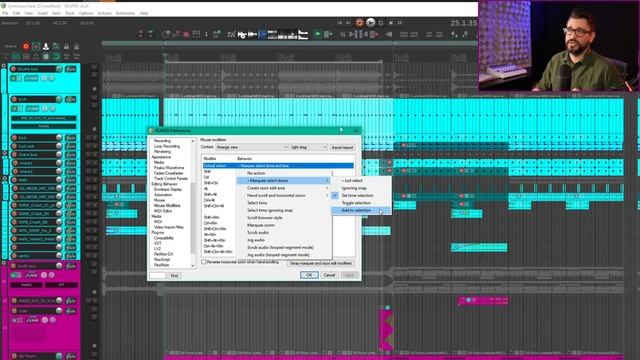Open the Track menu in the menu bar
The width and height of the screenshot is (640, 360).
pos(70,13)
